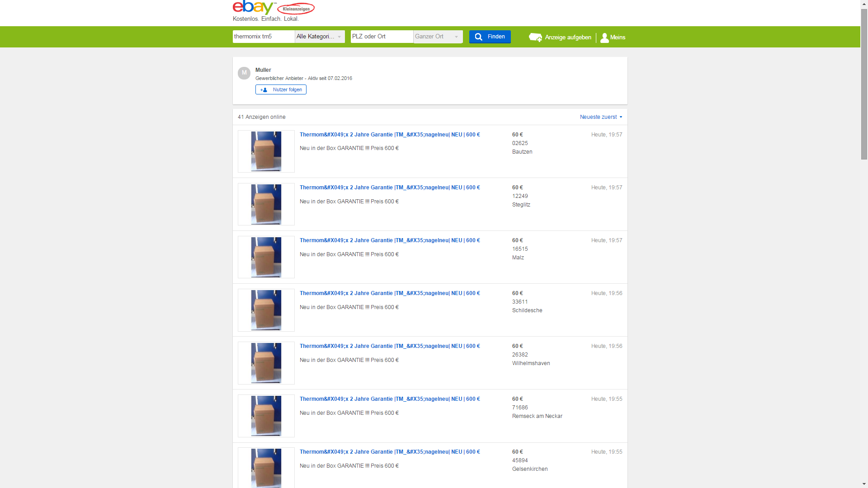Image resolution: width=868 pixels, height=488 pixels.
Task: Click the Muller avatar circle
Action: pos(244,73)
